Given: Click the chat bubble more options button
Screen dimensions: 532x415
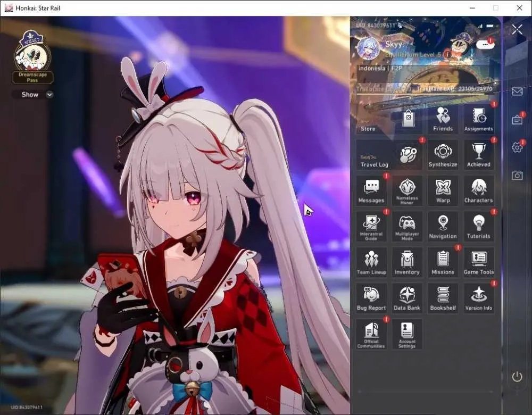Looking at the screenshot, I should [x=485, y=45].
